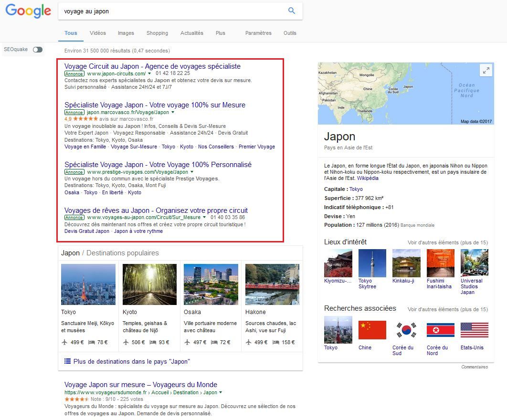Click the China flag icon
The width and height of the screenshot is (507, 420).
372,330
